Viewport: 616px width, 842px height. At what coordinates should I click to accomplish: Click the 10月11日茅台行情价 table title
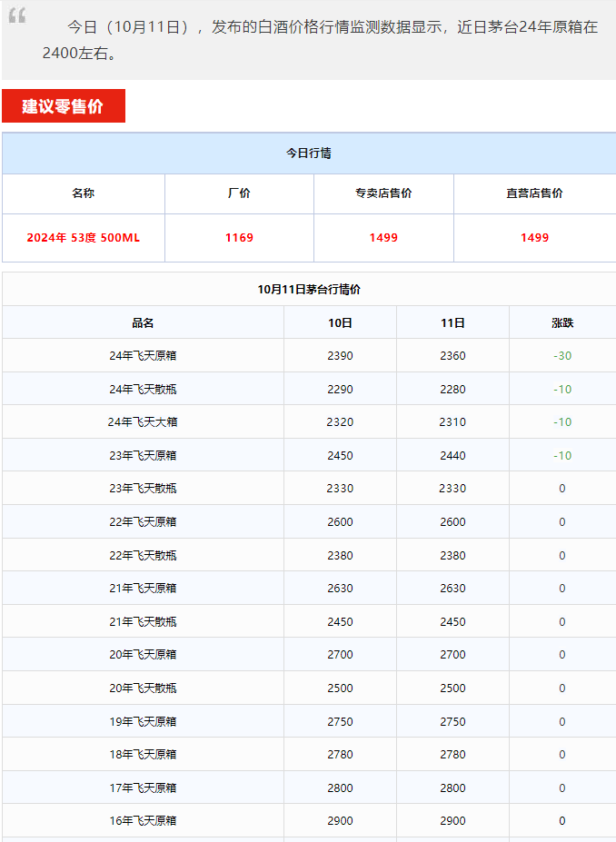click(309, 290)
